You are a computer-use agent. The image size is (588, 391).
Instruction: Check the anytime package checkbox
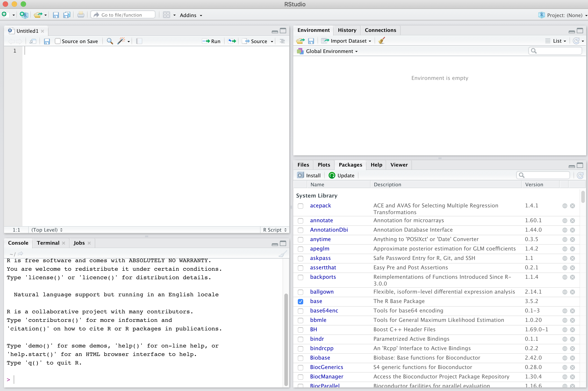300,240
